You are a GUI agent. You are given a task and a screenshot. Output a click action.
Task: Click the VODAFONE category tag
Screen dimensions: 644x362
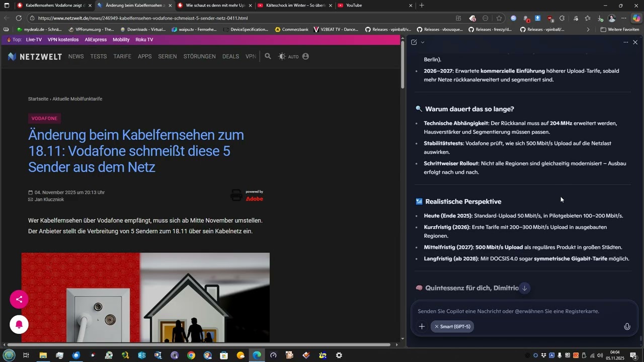click(45, 119)
